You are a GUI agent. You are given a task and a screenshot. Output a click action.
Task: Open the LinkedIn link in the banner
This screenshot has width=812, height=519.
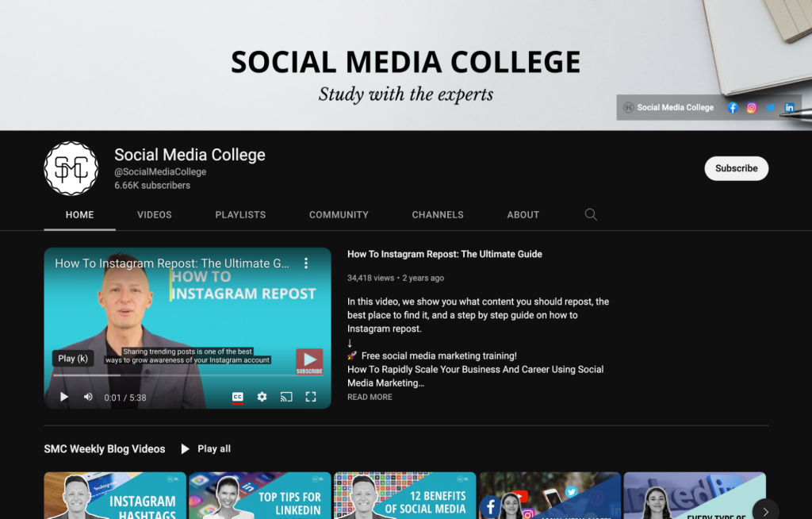point(789,108)
